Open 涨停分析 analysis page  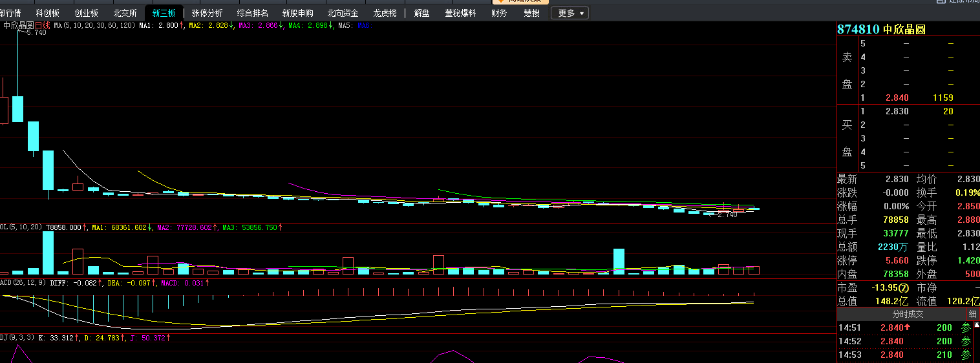[x=208, y=13]
